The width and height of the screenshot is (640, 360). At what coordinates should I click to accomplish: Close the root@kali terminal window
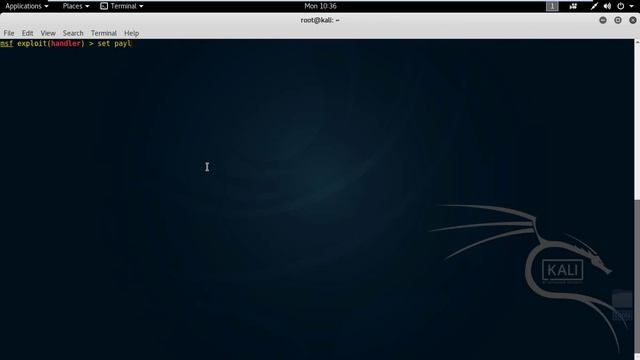(633, 20)
